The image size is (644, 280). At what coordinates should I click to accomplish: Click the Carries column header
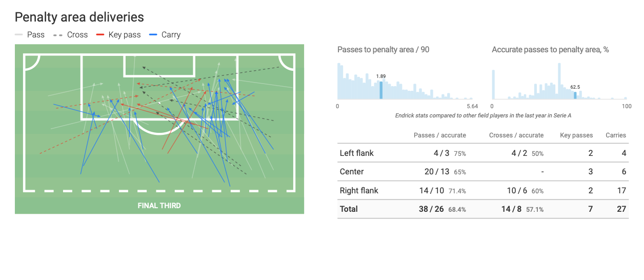(x=615, y=135)
